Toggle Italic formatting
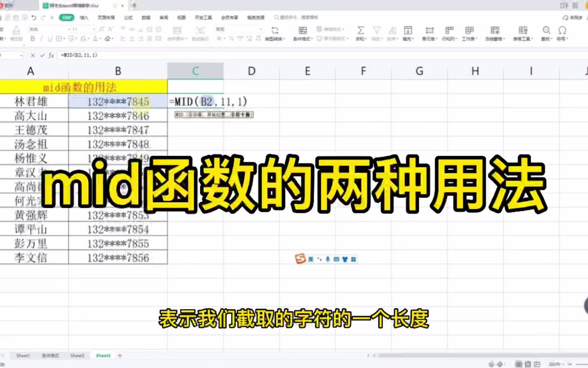Viewport: 588px width, 368px height. 42,39
